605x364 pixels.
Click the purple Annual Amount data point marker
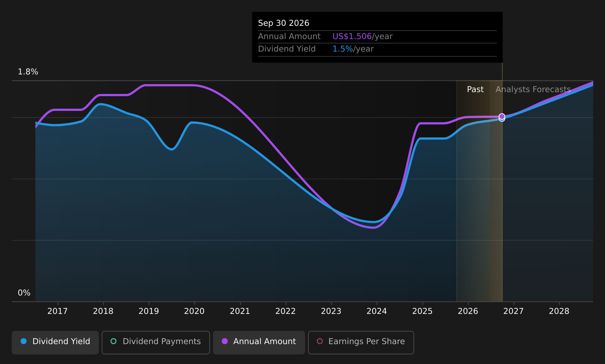point(502,116)
